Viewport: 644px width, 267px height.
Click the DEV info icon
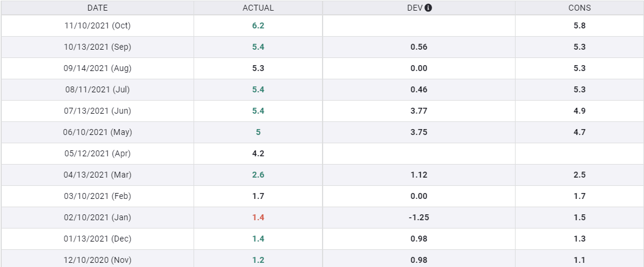(429, 8)
